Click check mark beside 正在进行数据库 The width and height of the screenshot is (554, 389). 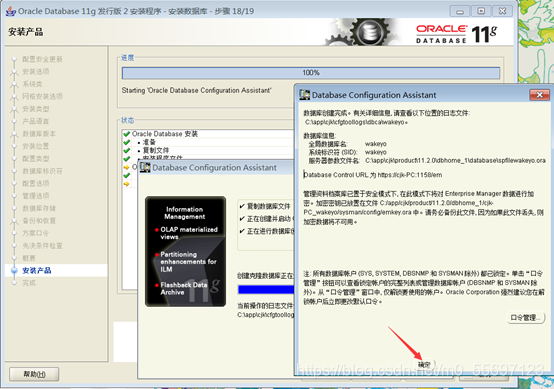242,231
